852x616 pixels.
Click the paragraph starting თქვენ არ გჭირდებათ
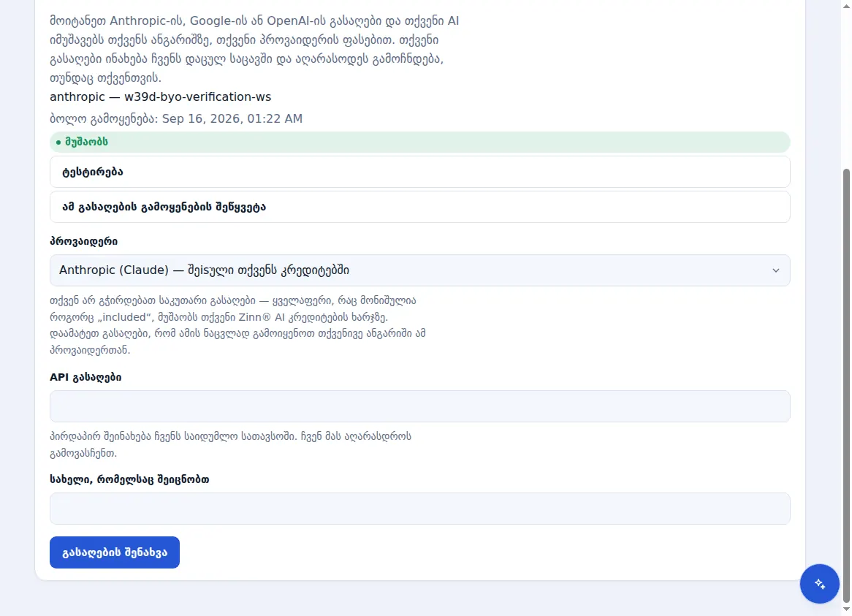pyautogui.click(x=237, y=325)
